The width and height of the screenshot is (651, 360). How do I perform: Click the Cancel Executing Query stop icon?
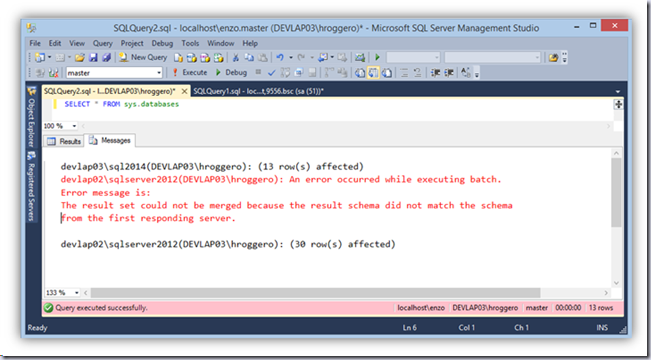click(x=258, y=72)
